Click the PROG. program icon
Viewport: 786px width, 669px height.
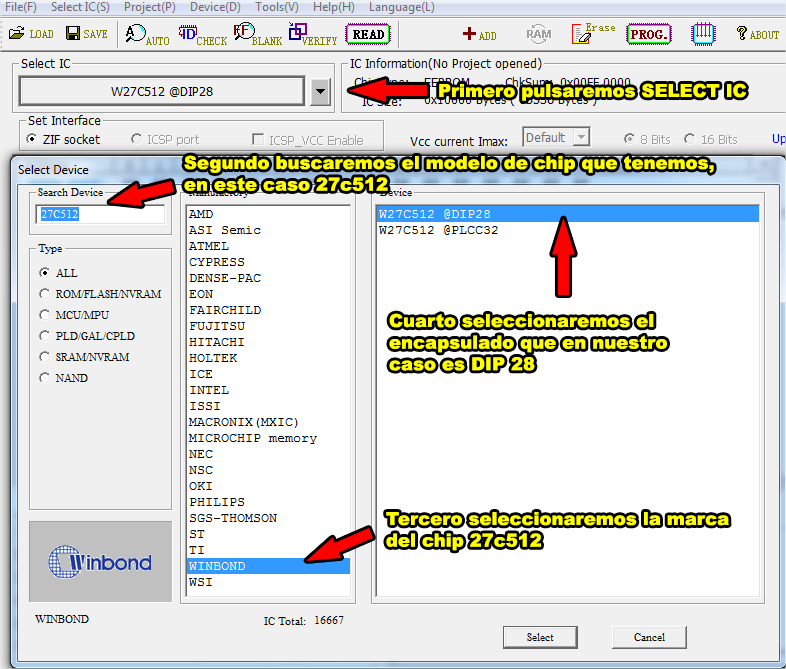(x=649, y=34)
